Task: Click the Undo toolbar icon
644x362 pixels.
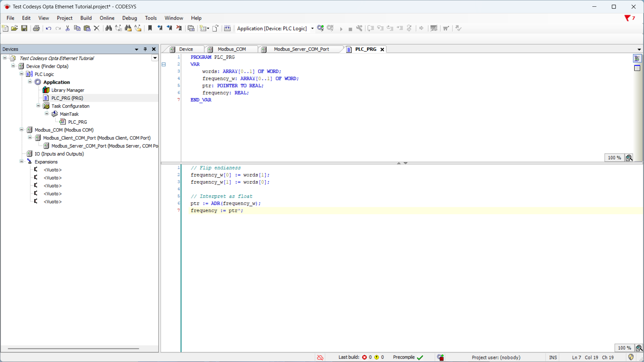Action: [48, 28]
